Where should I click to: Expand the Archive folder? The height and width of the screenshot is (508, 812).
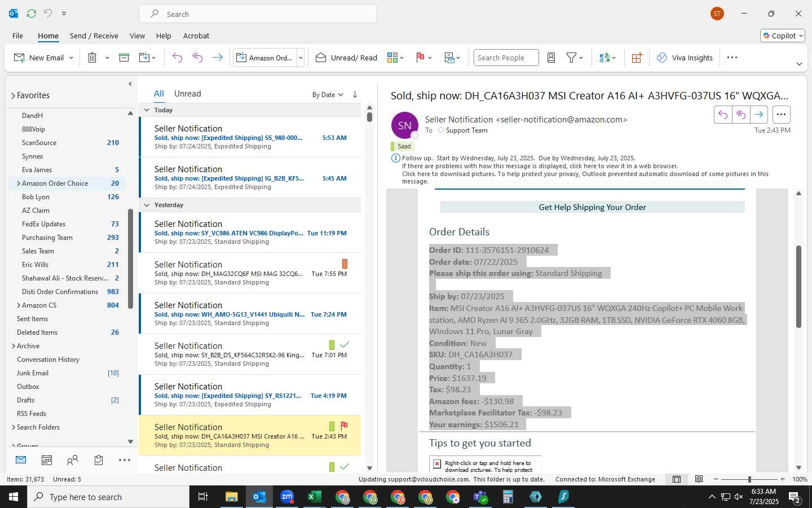(14, 346)
